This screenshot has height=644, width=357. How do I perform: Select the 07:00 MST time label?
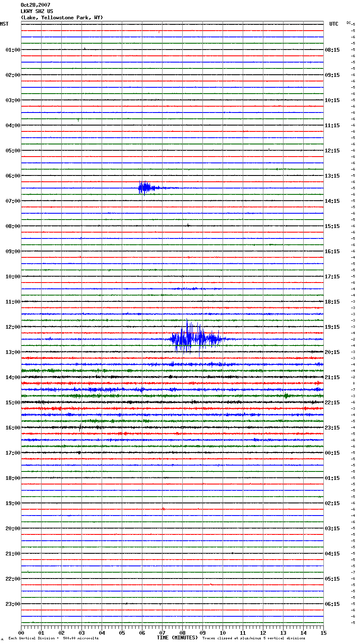(x=13, y=201)
